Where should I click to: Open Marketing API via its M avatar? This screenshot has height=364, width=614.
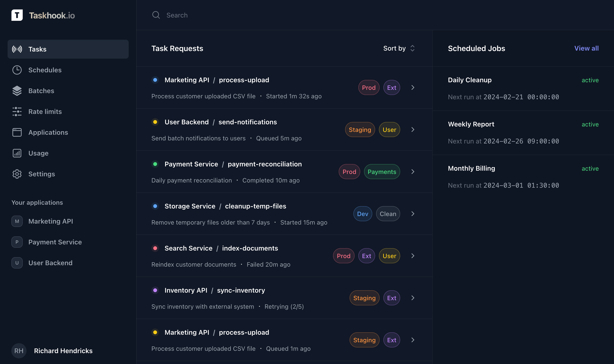tap(17, 221)
